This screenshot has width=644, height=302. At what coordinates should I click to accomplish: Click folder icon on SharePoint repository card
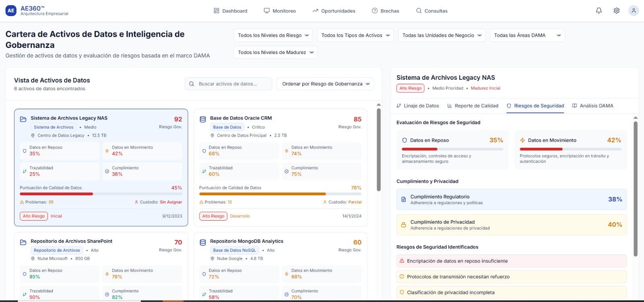23,242
